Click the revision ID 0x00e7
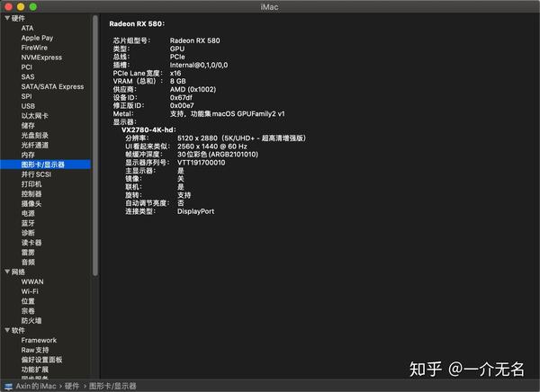The width and height of the screenshot is (540, 392). click(x=182, y=105)
